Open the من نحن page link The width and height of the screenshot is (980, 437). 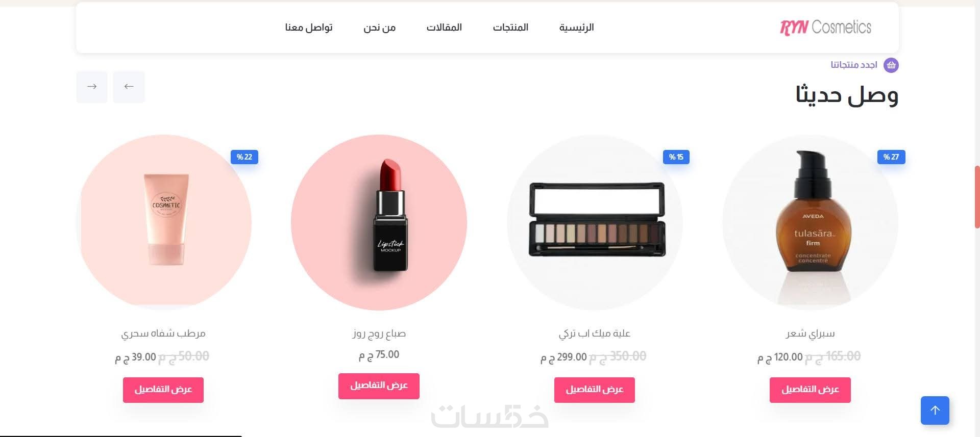pyautogui.click(x=379, y=28)
